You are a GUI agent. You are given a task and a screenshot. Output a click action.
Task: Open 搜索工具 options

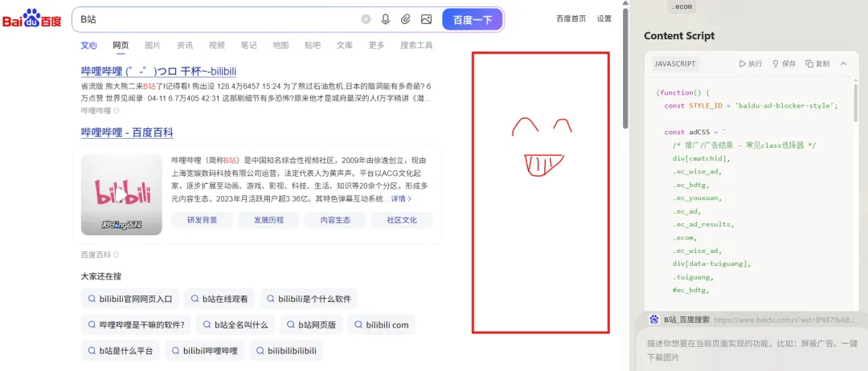click(x=417, y=45)
